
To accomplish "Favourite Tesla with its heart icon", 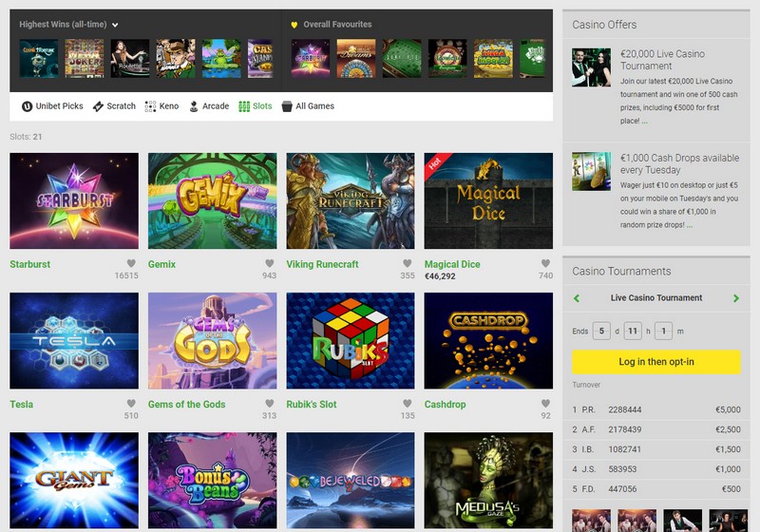I will tap(131, 403).
